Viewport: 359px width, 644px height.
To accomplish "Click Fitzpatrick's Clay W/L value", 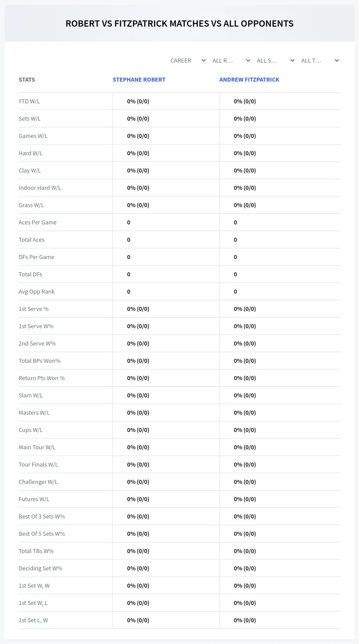I will 245,170.
